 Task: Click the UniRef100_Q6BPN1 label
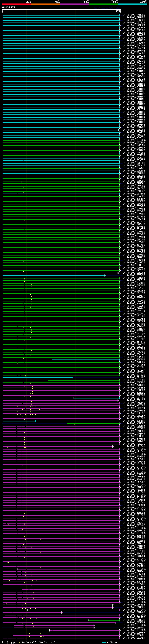click(134, 628)
